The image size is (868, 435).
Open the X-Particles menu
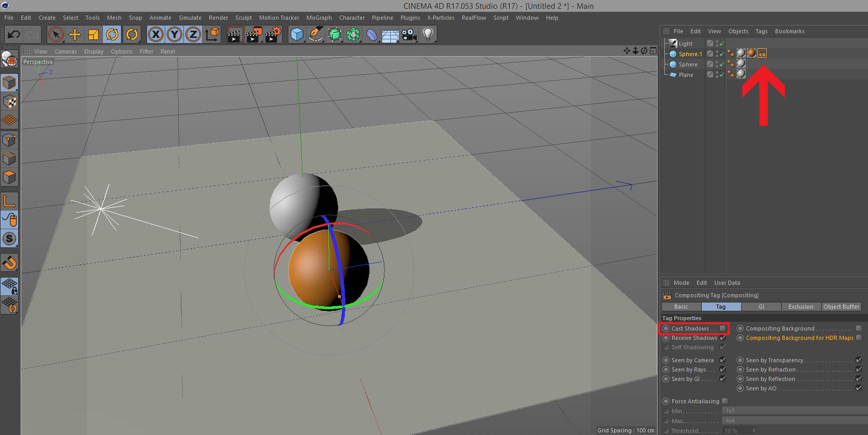tap(440, 18)
